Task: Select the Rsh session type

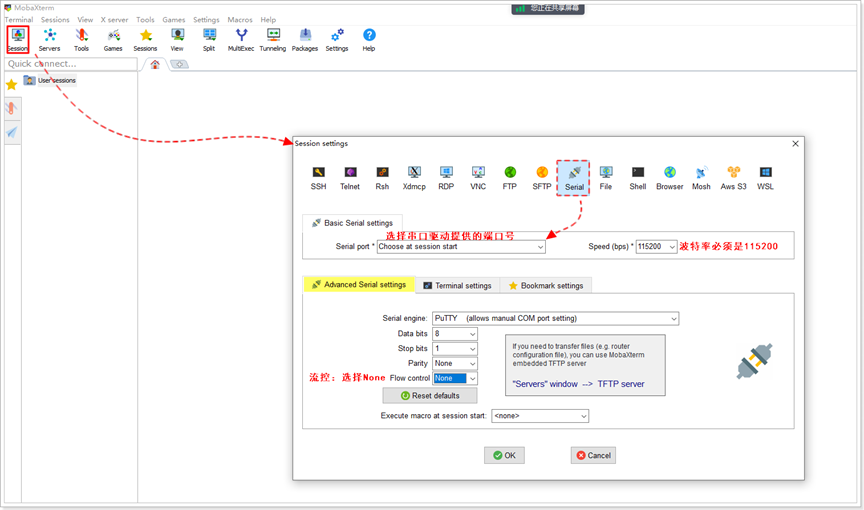Action: click(x=382, y=178)
